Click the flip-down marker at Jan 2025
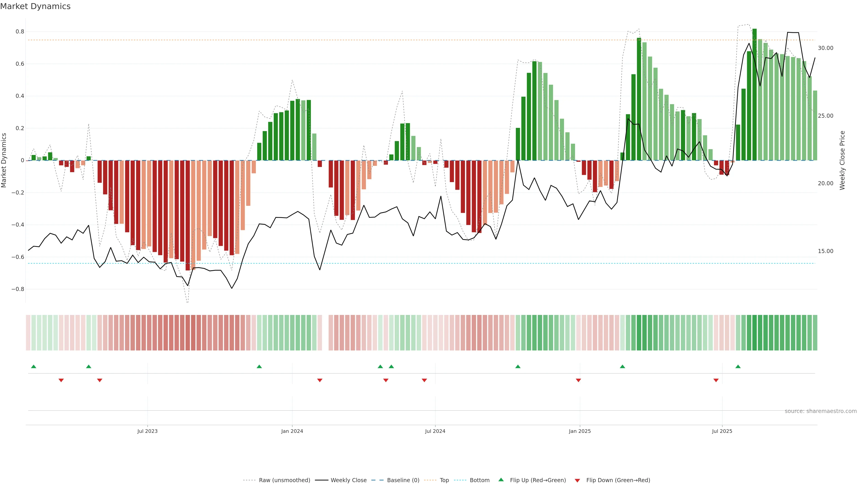 click(578, 380)
